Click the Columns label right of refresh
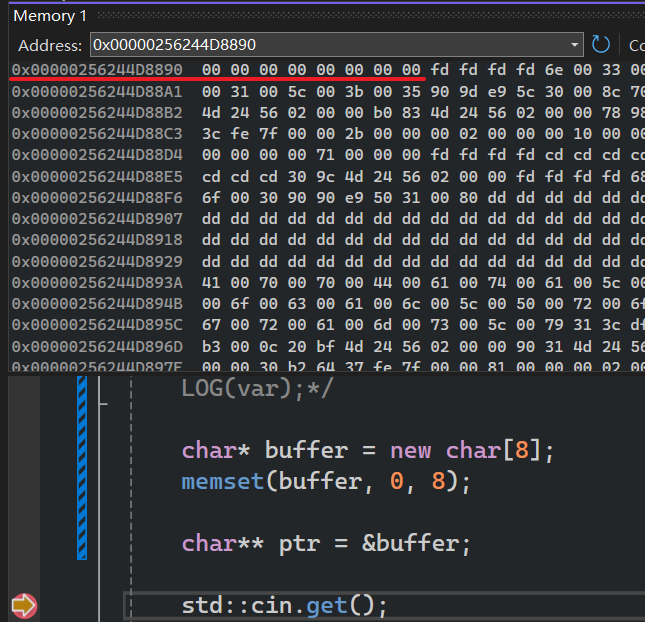This screenshot has width=645, height=622. [x=636, y=45]
